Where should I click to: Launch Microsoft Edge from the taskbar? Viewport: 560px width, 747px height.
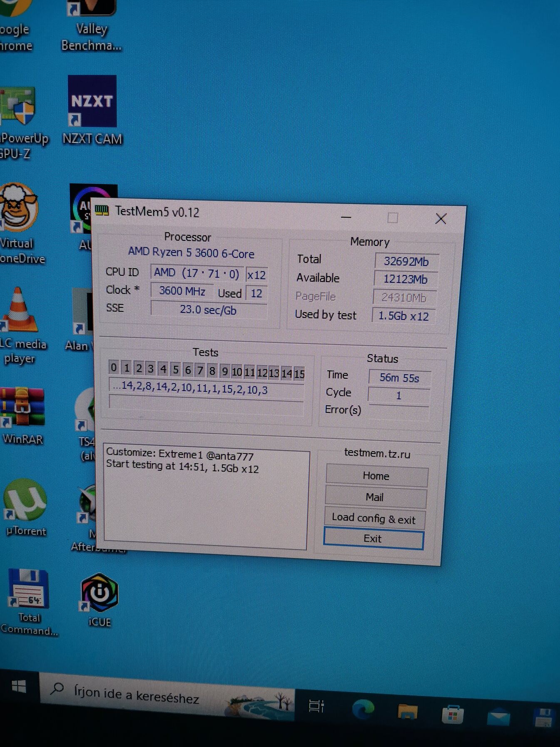pyautogui.click(x=363, y=708)
